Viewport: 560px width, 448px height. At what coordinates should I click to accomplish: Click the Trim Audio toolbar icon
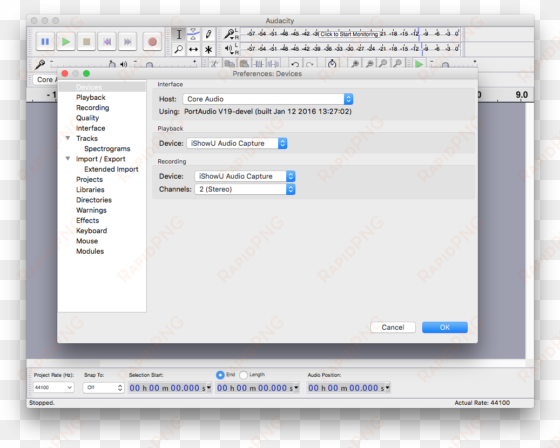[x=259, y=64]
